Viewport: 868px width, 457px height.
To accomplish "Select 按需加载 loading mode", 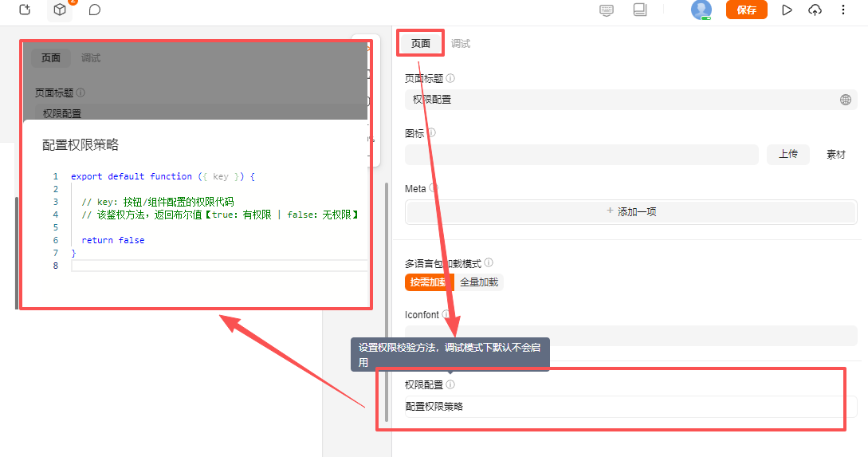I will click(428, 282).
